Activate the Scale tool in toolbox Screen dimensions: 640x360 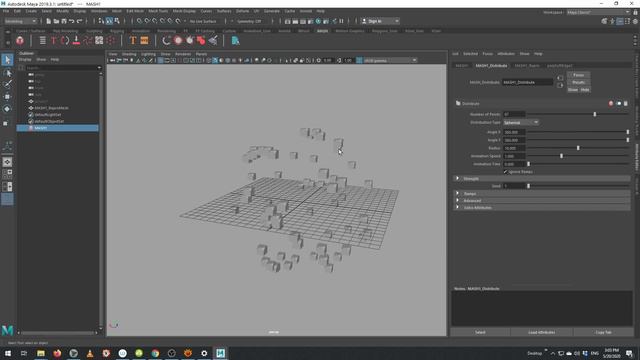(x=6, y=123)
